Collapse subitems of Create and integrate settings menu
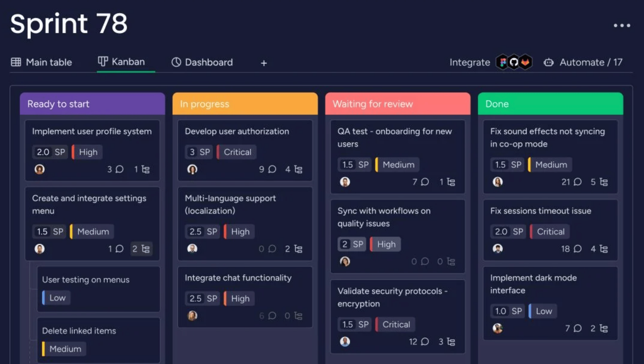Image resolution: width=644 pixels, height=364 pixels. 141,249
